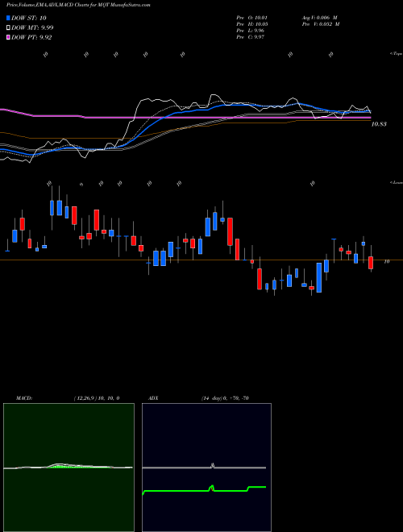Image resolution: width=403 pixels, height=532 pixels.
Task: Click the '<Lows' marker label
Action: (396, 182)
